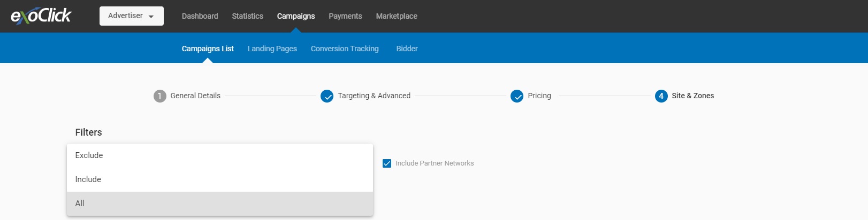Click the Targeting & Advanced step label

click(374, 96)
